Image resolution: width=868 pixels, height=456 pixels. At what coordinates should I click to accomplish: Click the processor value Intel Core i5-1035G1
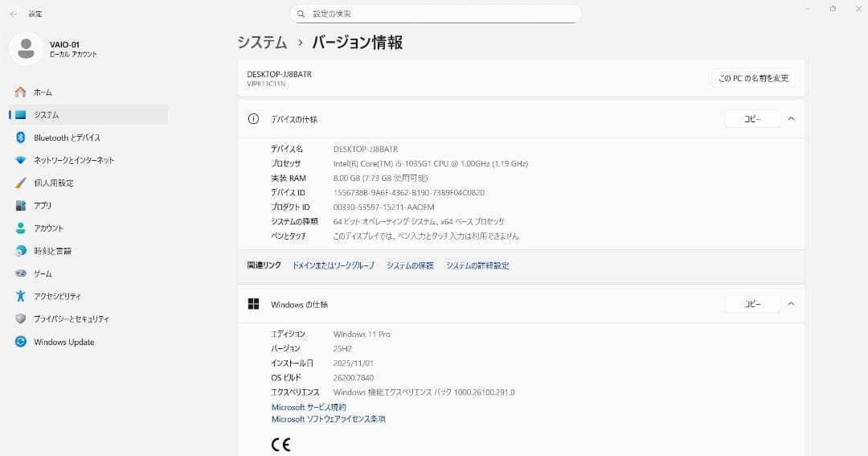pos(431,164)
